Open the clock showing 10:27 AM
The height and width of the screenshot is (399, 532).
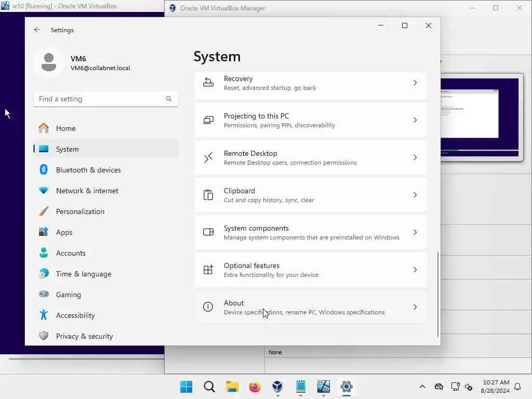click(x=495, y=387)
